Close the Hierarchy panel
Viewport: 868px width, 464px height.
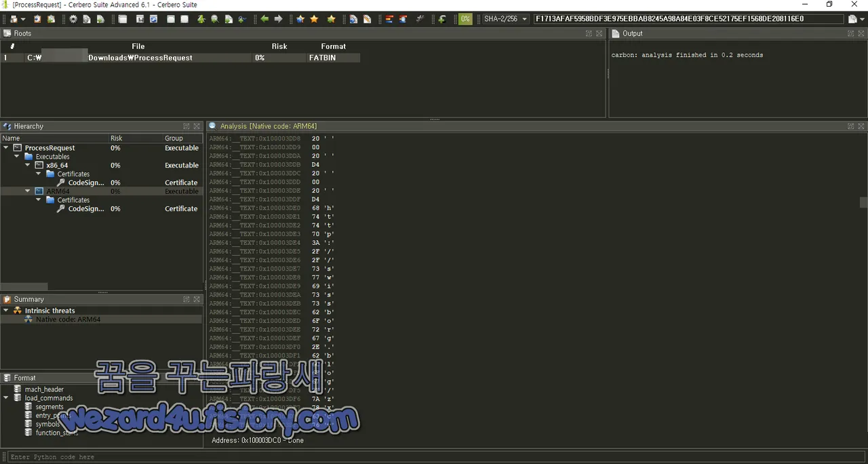(x=197, y=126)
